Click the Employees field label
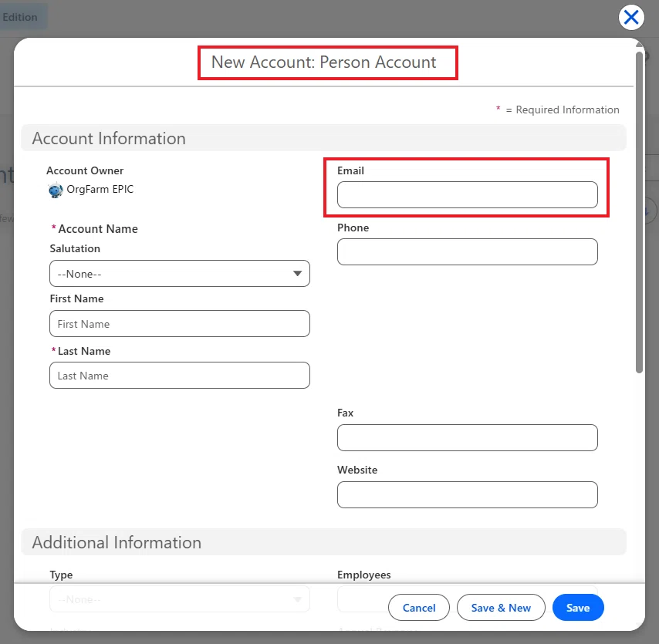The image size is (659, 644). (364, 575)
